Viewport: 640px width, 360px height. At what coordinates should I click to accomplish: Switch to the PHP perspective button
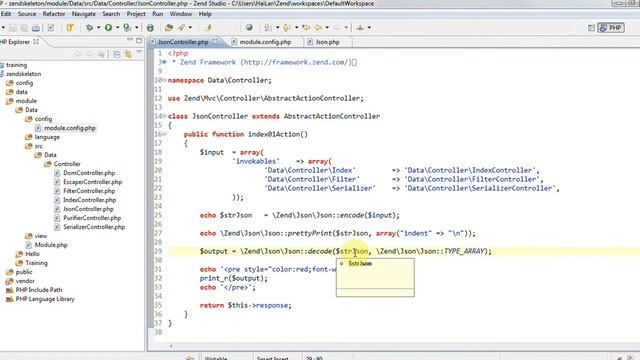(x=611, y=28)
